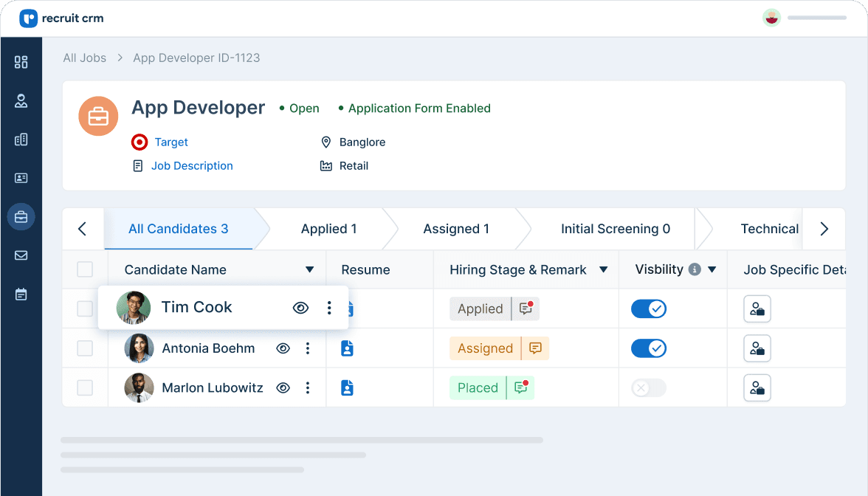This screenshot has height=496, width=868.
Task: Open Antonia Boehm's resume file icon
Action: [347, 348]
